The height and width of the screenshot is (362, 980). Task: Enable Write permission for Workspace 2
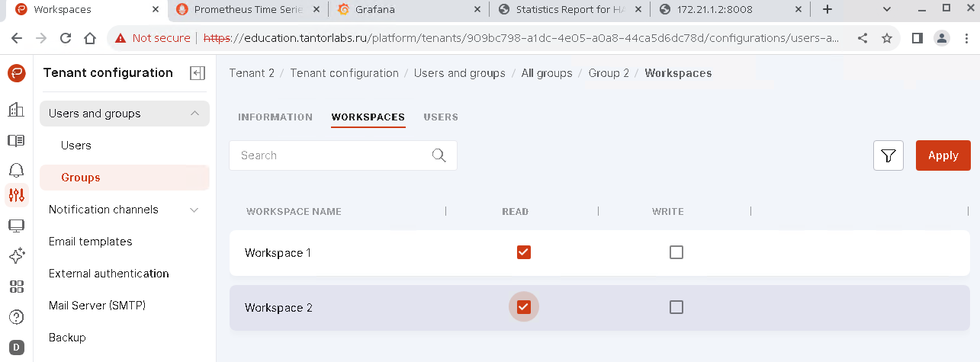tap(676, 307)
